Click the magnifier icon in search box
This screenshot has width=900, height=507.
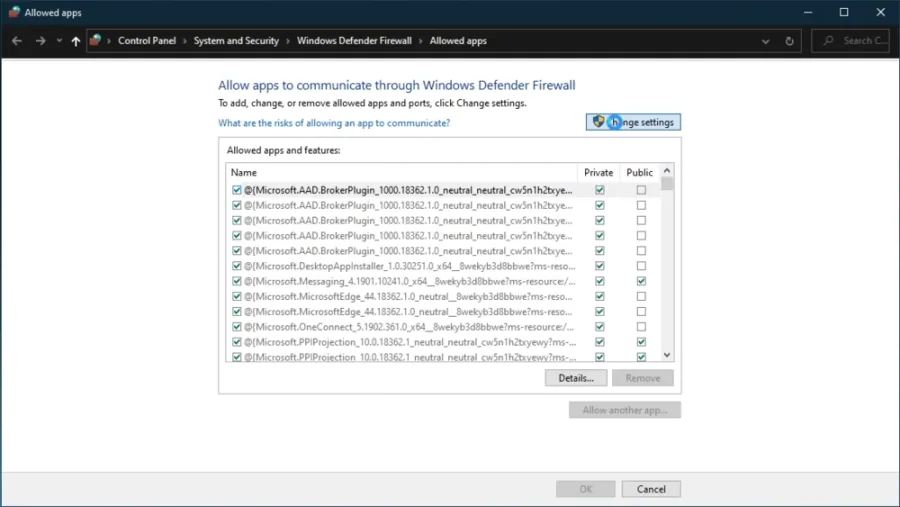point(828,41)
